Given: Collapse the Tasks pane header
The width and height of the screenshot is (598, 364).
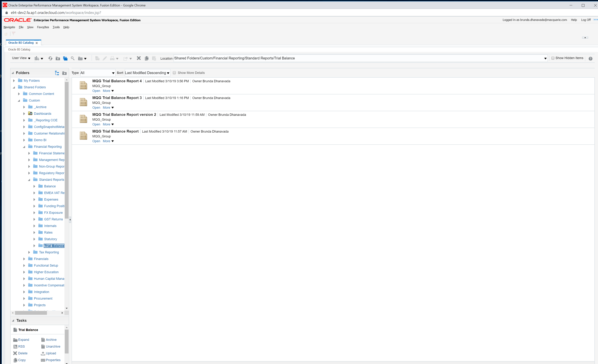Looking at the screenshot, I should [x=13, y=321].
